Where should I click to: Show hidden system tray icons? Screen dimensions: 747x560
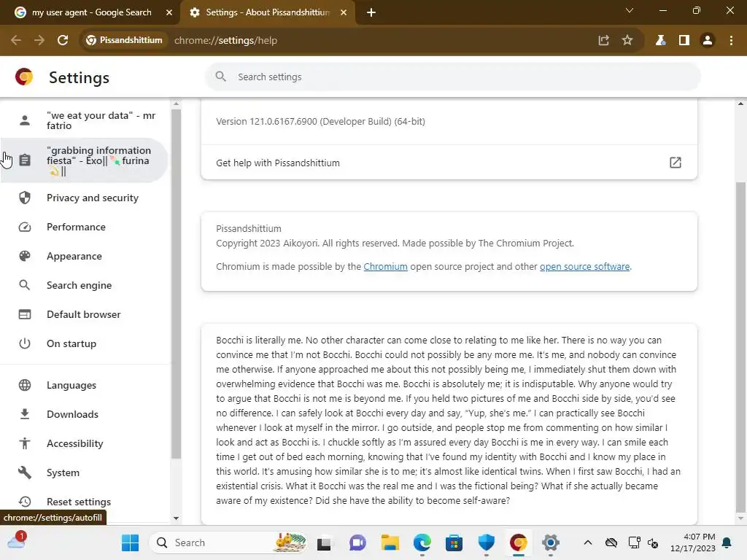pos(588,542)
